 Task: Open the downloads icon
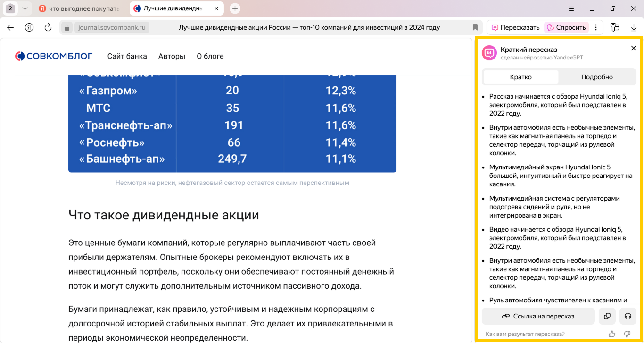point(634,27)
